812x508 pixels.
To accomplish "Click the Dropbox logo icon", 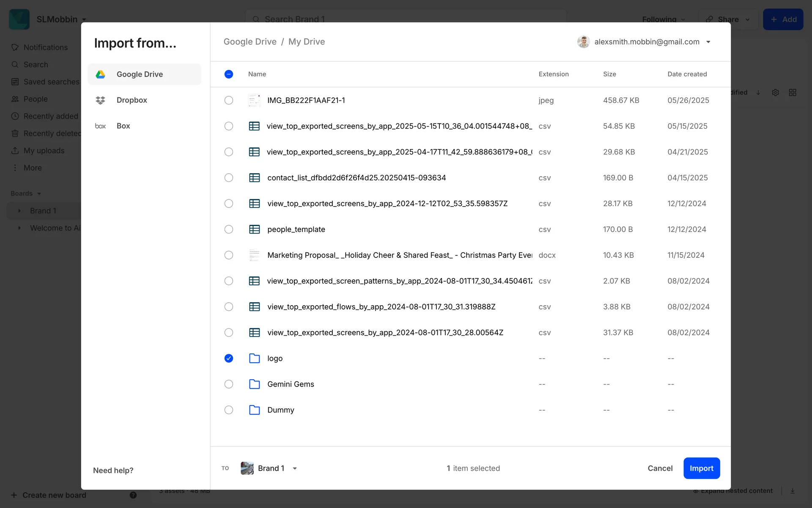I will coord(100,100).
